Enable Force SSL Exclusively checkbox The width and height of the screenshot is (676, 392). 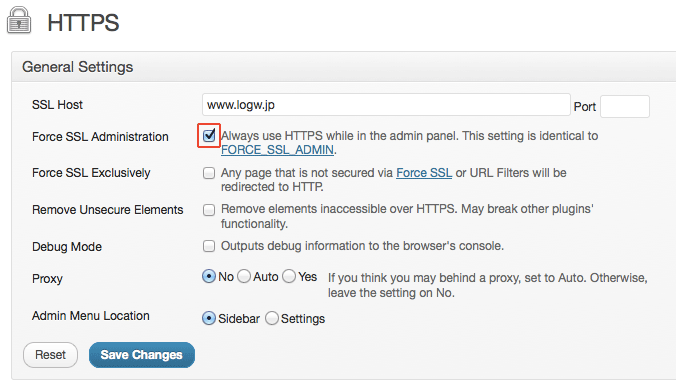[x=209, y=173]
